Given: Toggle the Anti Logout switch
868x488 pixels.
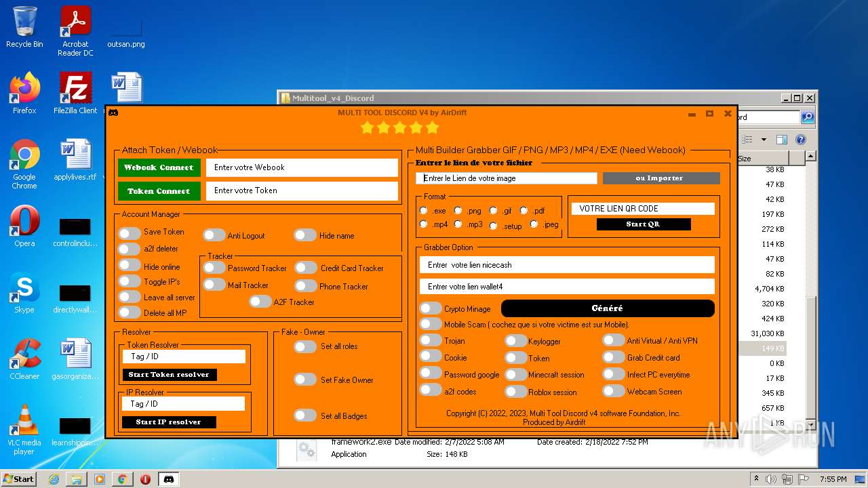Looking at the screenshot, I should pyautogui.click(x=214, y=235).
